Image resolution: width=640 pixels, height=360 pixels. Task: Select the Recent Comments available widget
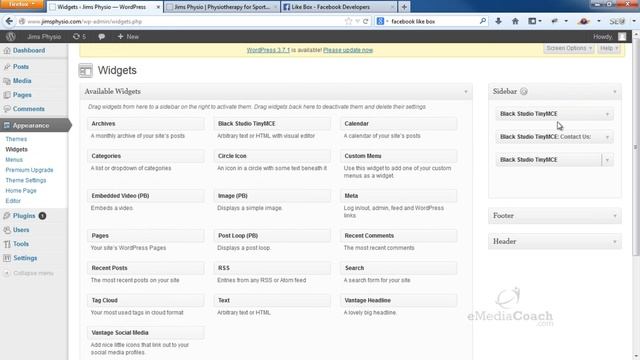tap(398, 236)
